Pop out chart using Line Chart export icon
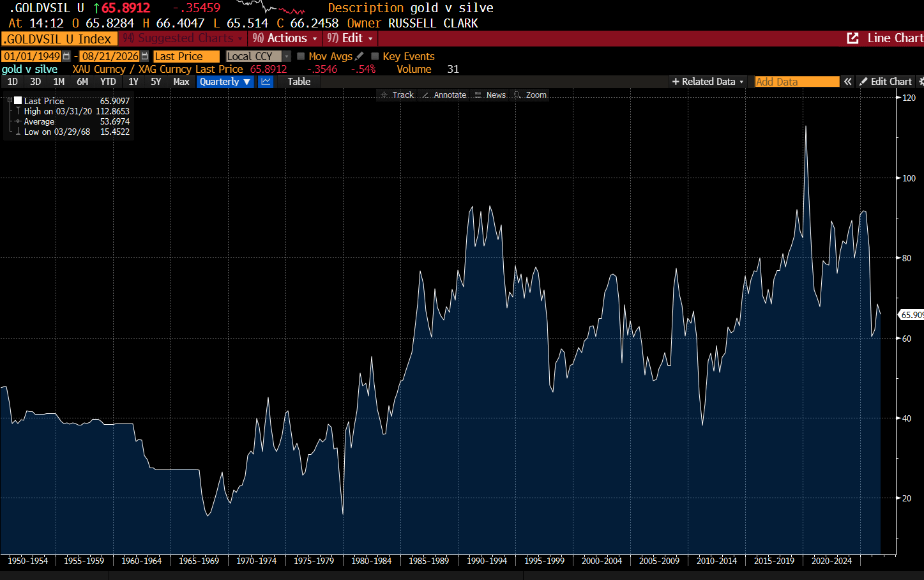 [x=852, y=38]
